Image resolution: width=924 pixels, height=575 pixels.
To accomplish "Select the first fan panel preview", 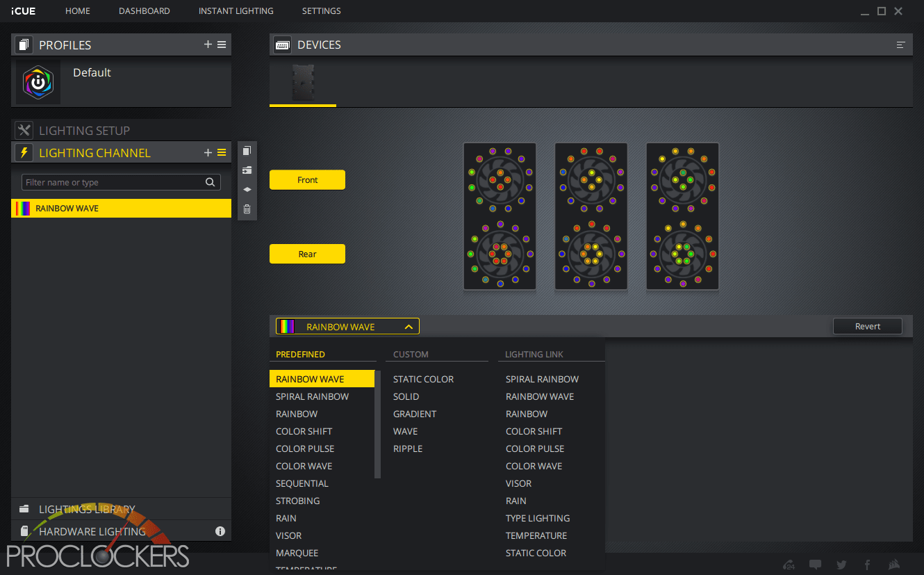I will click(x=500, y=216).
